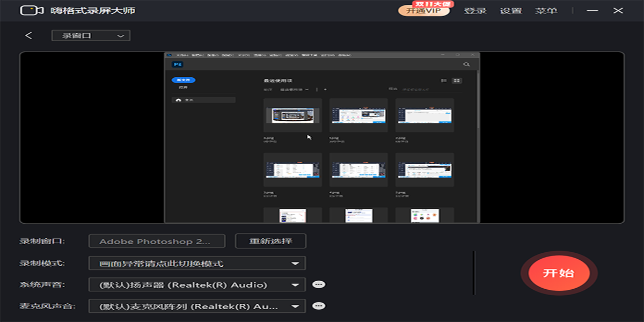Viewport: 644px width, 322px height.
Task: Switch to list view in Photoshop preview
Action: (x=444, y=80)
